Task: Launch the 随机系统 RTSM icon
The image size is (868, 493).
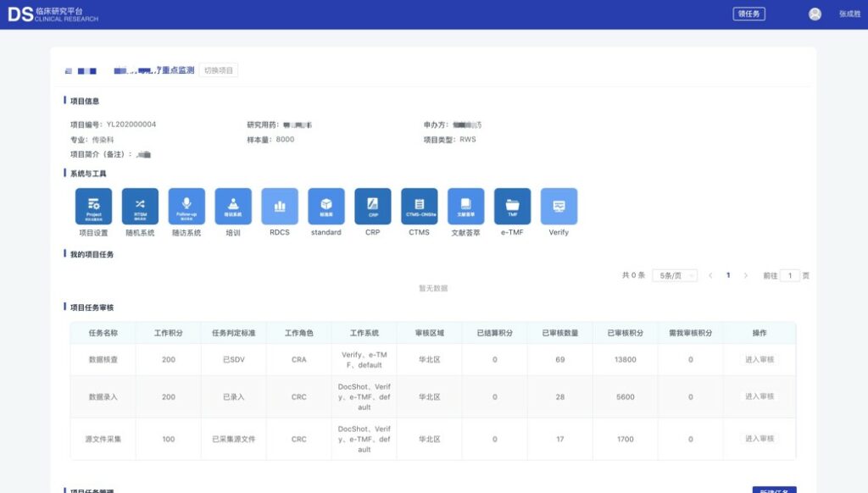Action: pyautogui.click(x=140, y=207)
